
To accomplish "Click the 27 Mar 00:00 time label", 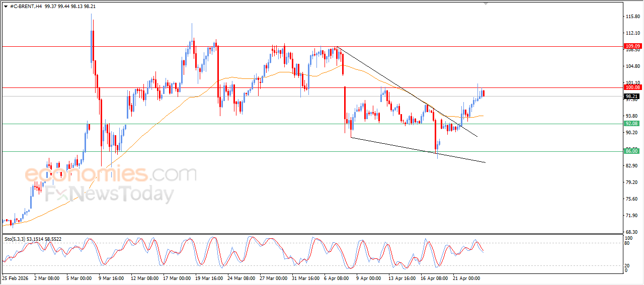I will 274,277.
